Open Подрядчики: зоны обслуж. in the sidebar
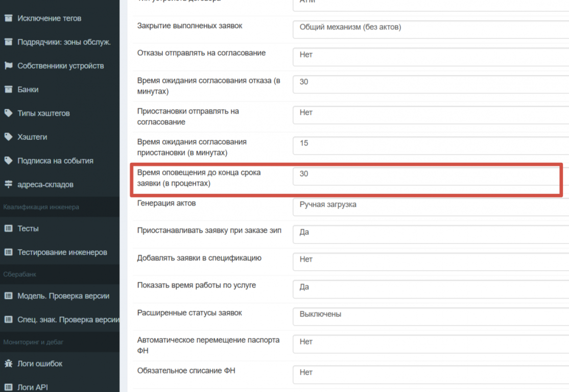Viewport: 569px width, 392px height. [64, 42]
